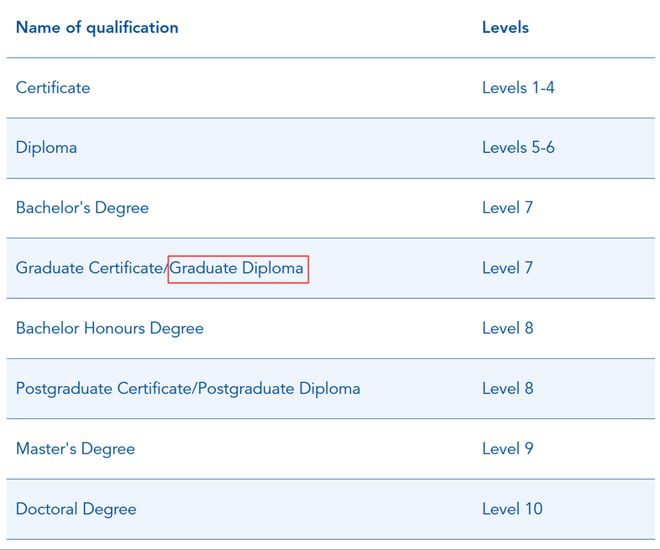Select the Doctoral Degree qualification

pyautogui.click(x=76, y=509)
